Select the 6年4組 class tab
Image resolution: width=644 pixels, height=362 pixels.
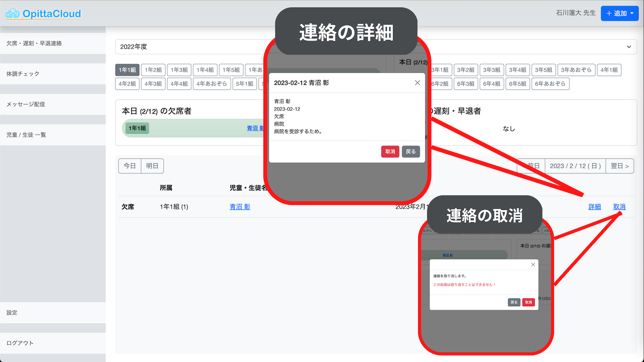point(492,84)
